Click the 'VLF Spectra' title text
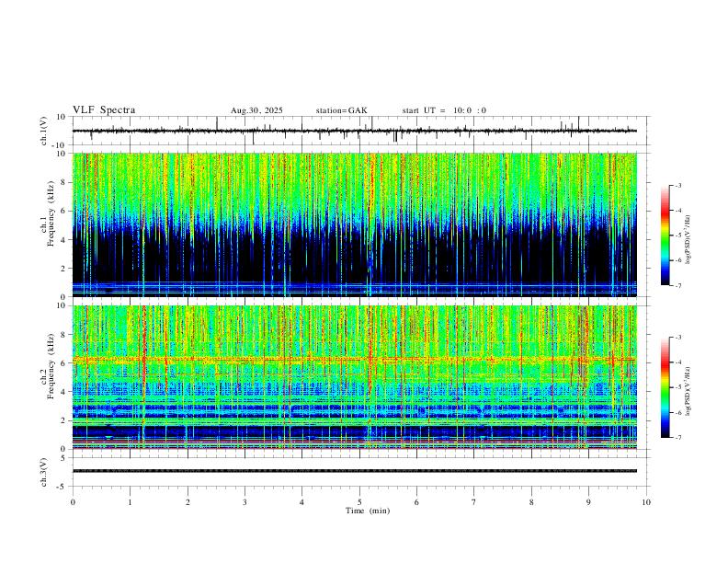Image resolution: width=728 pixels, height=563 pixels. point(104,110)
